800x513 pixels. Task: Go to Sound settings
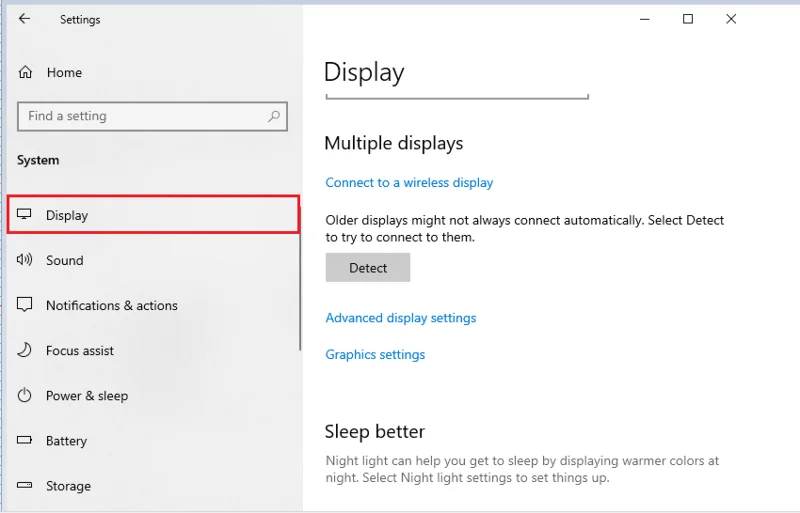(x=65, y=260)
